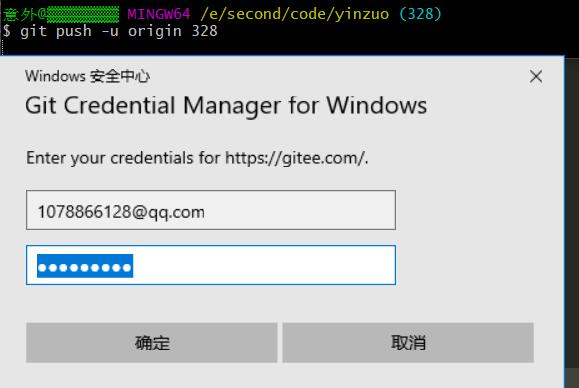Screen dimensions: 579x388
Task: Click the (328) branch name in prompt
Action: tap(420, 14)
